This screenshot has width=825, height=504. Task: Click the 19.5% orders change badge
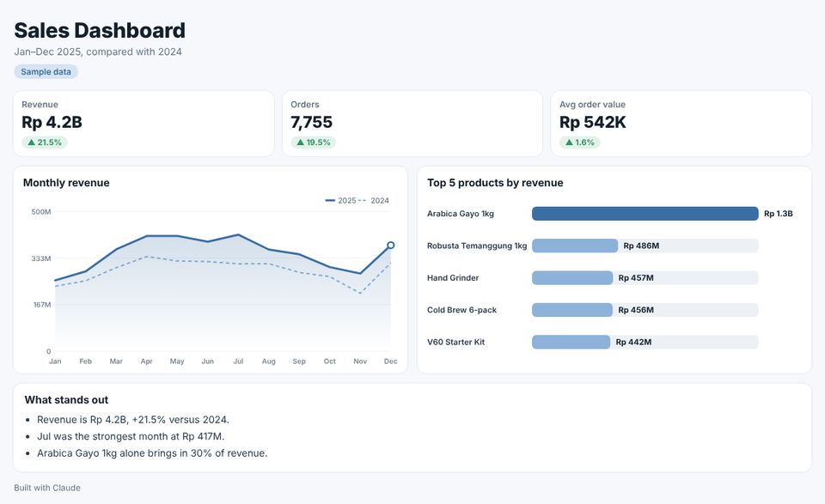click(314, 143)
